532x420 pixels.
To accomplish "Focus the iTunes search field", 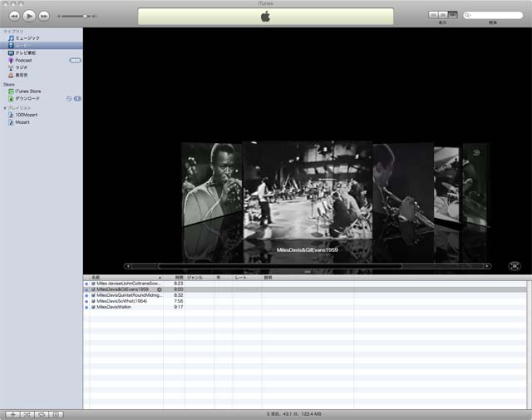I will (493, 15).
